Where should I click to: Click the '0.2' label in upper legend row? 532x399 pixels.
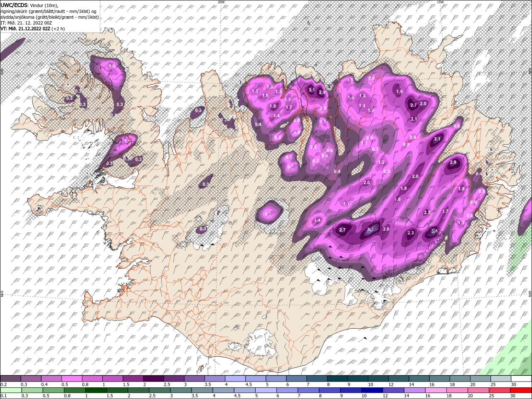coord(3,384)
